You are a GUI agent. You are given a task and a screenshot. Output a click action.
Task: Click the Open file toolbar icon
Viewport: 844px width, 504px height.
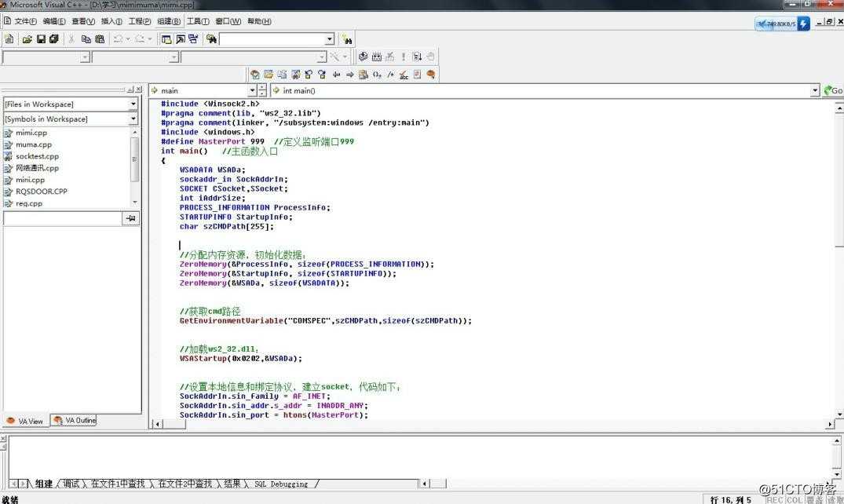pyautogui.click(x=27, y=38)
